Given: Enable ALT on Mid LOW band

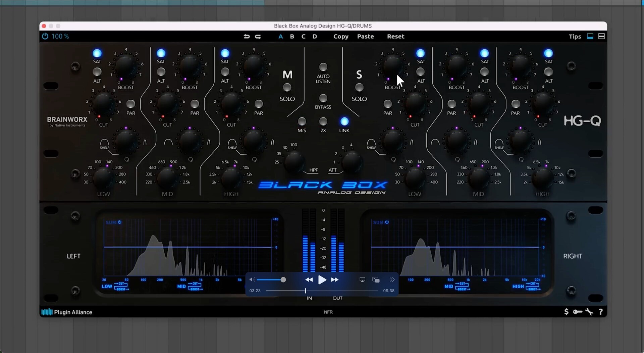Looking at the screenshot, I should click(x=97, y=71).
